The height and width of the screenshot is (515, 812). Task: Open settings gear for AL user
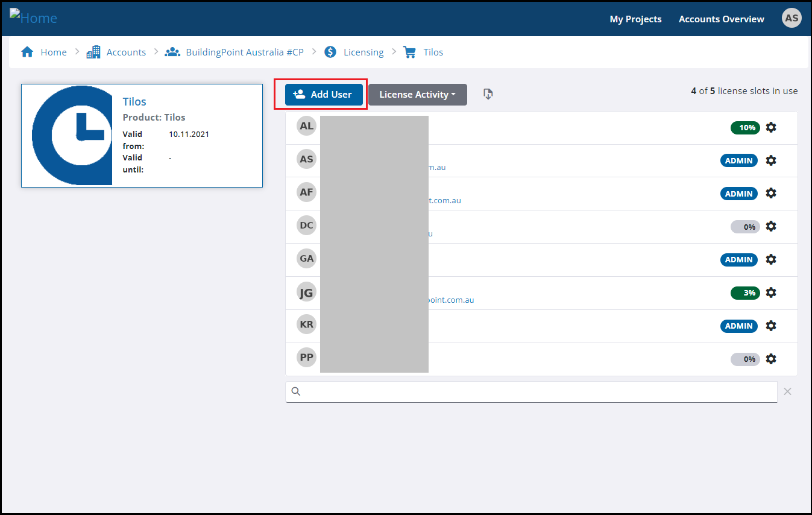click(770, 127)
